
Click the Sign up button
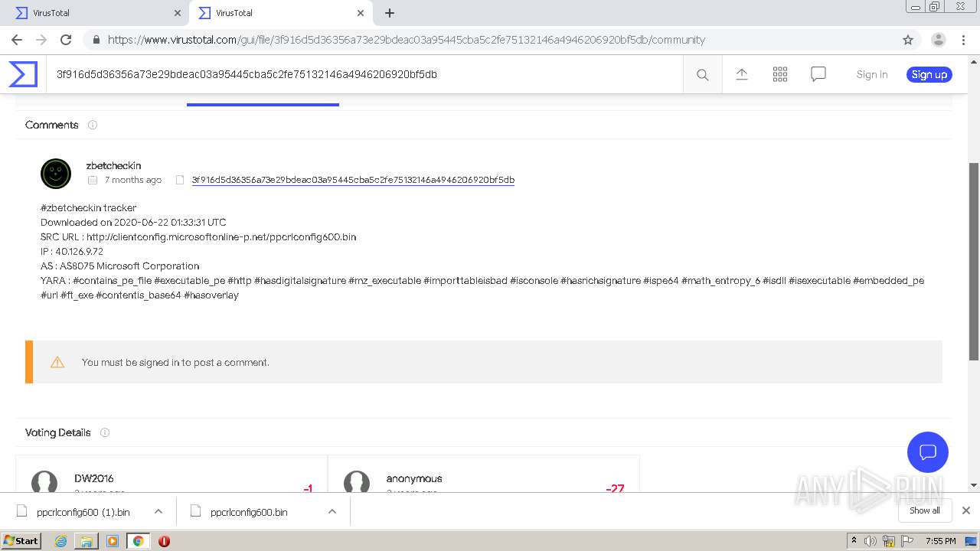[x=929, y=74]
